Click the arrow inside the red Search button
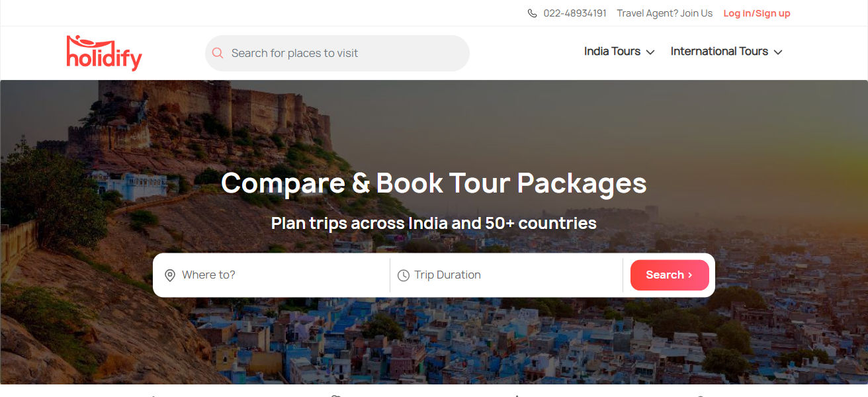The image size is (868, 397). point(691,275)
